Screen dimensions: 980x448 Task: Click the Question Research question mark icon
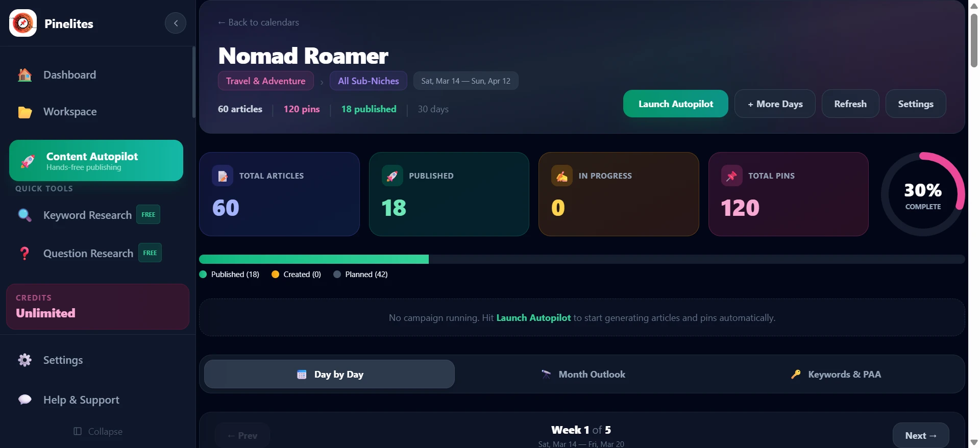click(24, 253)
